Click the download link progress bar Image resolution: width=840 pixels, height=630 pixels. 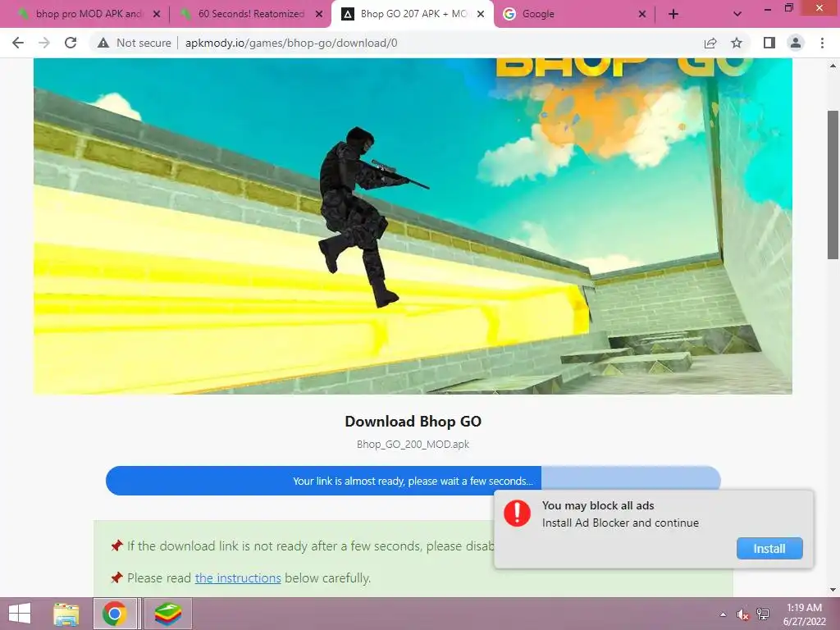(x=413, y=481)
